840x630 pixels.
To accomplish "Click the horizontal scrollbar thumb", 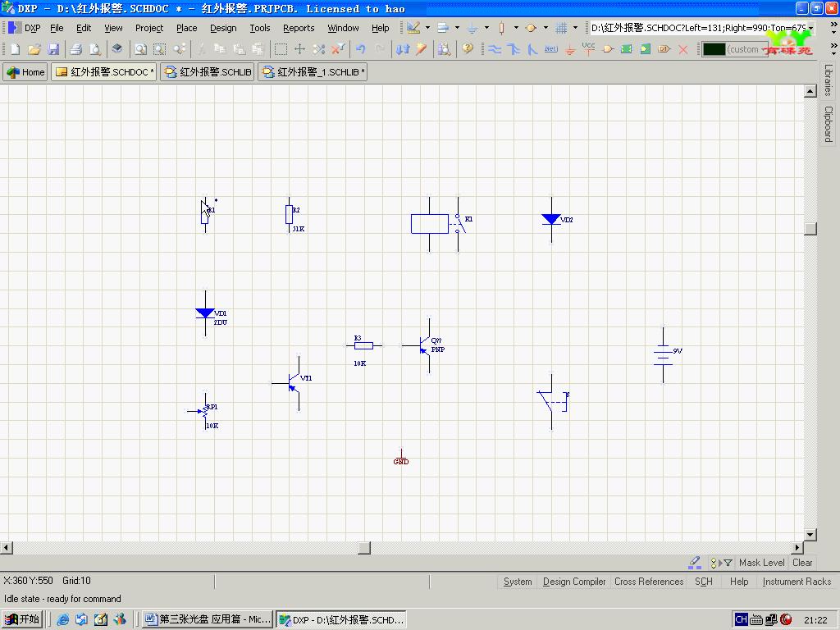I will pyautogui.click(x=364, y=547).
